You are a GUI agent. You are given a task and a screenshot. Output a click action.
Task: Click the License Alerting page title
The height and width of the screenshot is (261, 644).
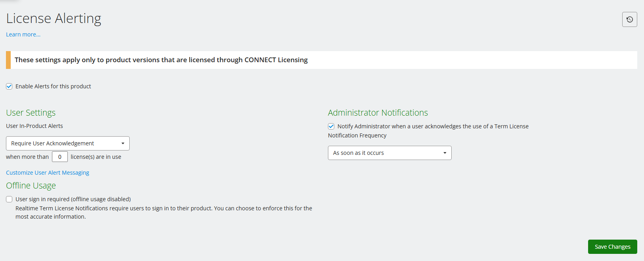pyautogui.click(x=54, y=18)
